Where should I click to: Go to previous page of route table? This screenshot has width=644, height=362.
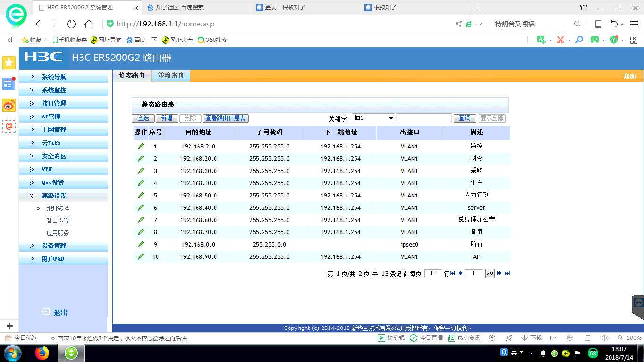[x=461, y=273]
